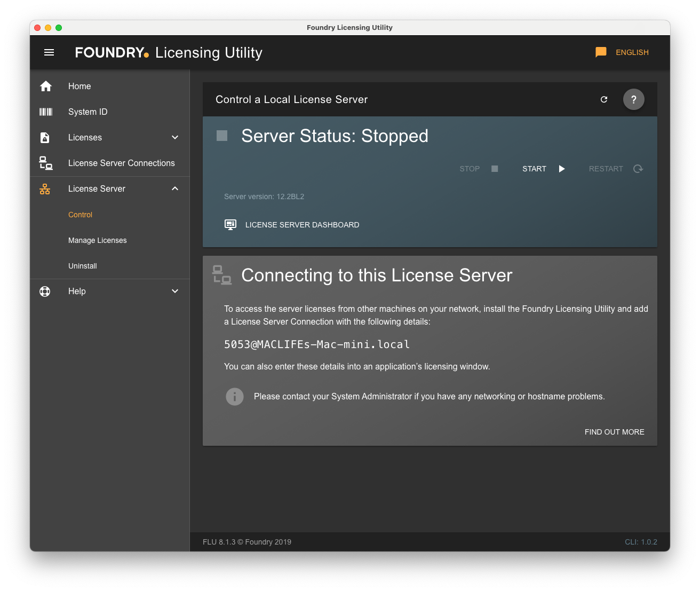
Task: Expand the Help section chevron
Action: pos(175,291)
